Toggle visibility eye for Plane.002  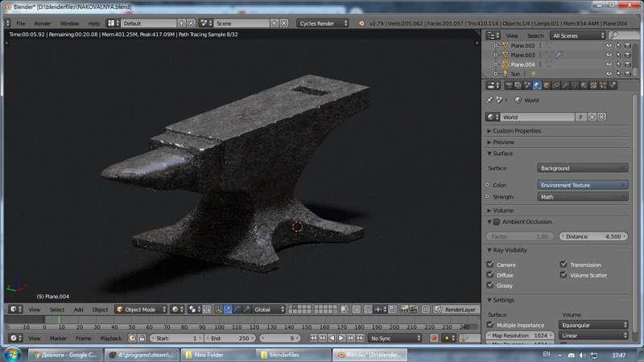609,46
